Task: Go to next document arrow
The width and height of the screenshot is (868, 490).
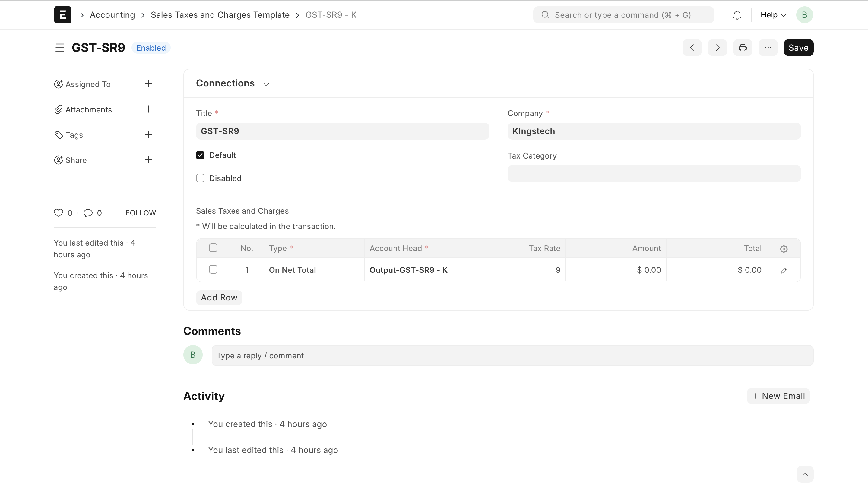Action: (717, 48)
